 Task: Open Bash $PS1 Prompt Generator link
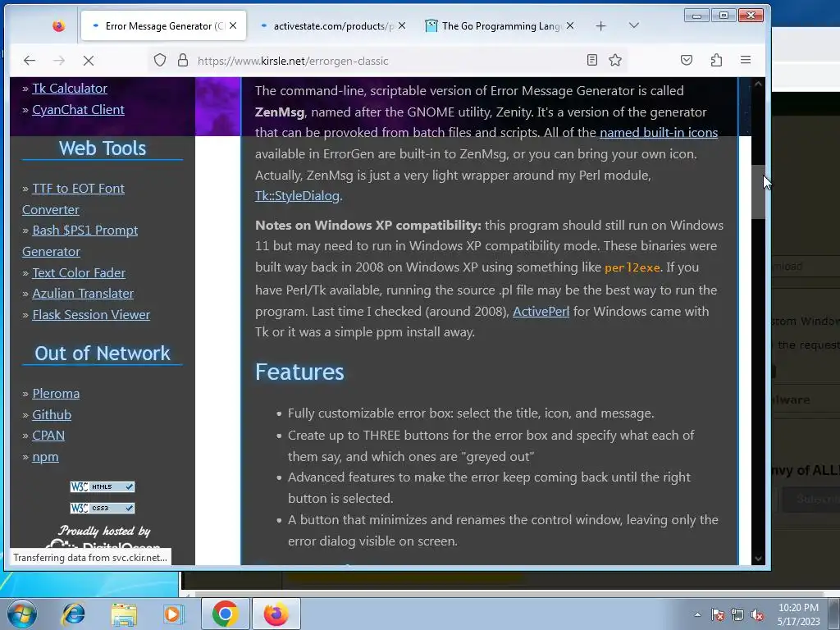click(x=80, y=240)
